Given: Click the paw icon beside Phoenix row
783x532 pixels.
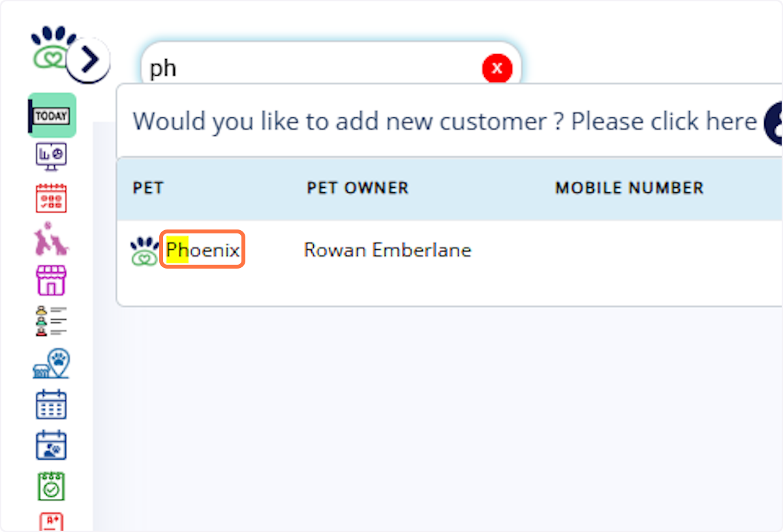Looking at the screenshot, I should click(144, 249).
